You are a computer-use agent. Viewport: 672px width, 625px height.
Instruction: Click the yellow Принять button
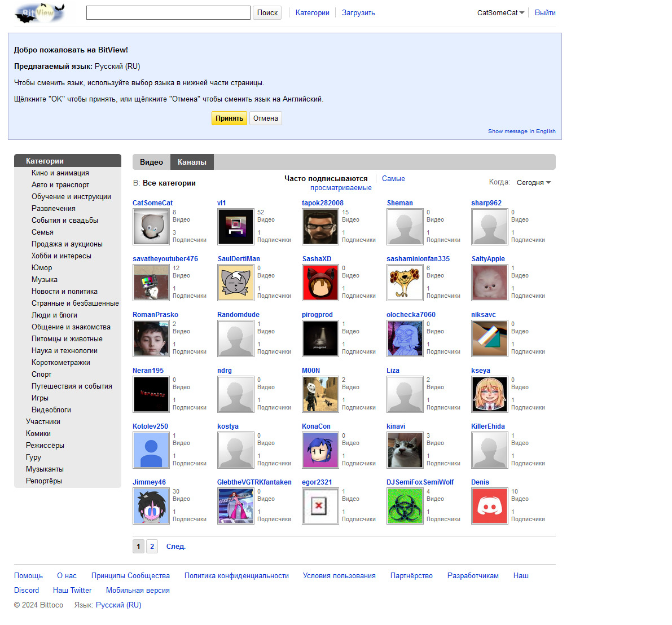pyautogui.click(x=229, y=118)
